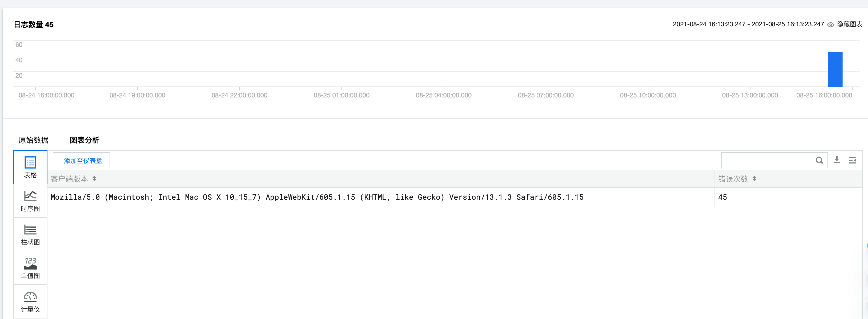The width and height of the screenshot is (868, 319).
Task: Select the 表格 table chart type
Action: (x=30, y=167)
